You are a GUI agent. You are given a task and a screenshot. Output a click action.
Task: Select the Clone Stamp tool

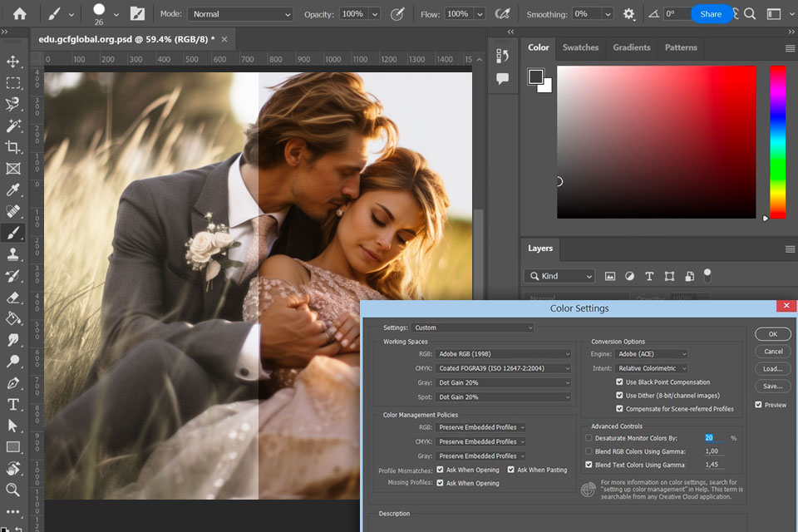pyautogui.click(x=12, y=254)
